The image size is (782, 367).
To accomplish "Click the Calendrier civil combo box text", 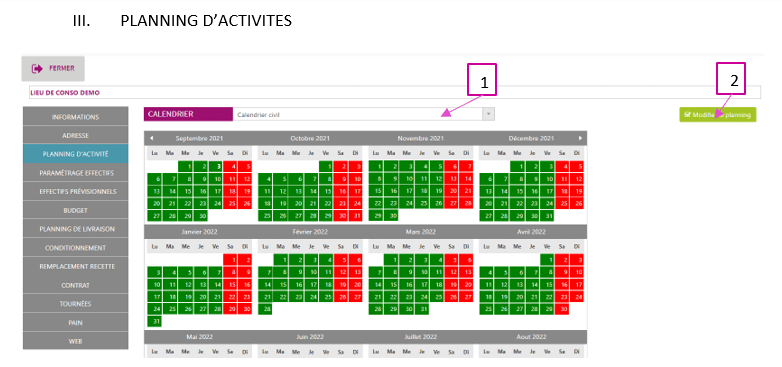I will 258,115.
